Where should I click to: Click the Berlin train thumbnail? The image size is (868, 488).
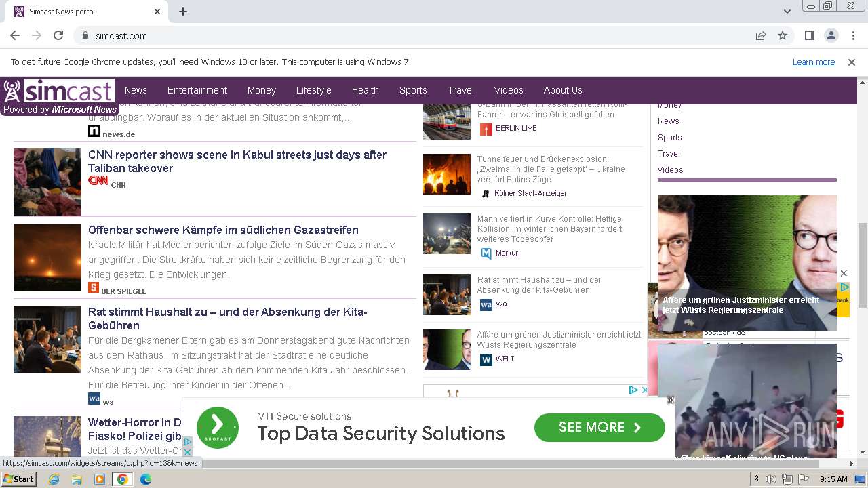[x=447, y=122]
